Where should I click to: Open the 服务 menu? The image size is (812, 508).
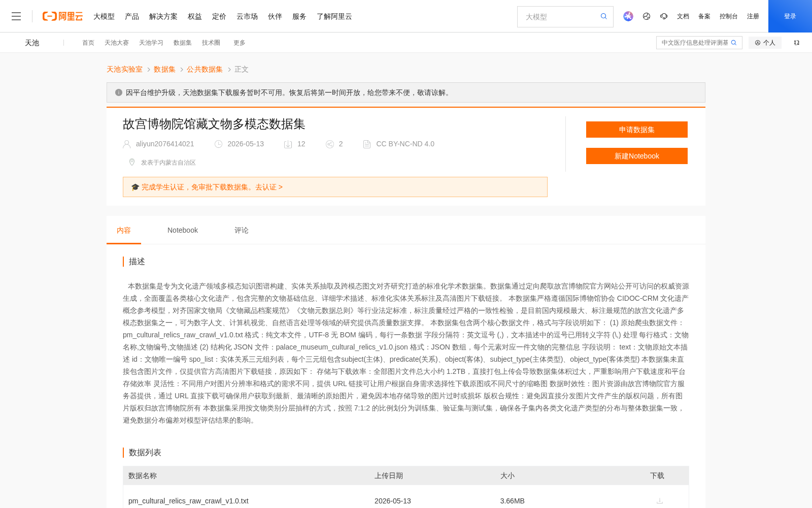299,16
